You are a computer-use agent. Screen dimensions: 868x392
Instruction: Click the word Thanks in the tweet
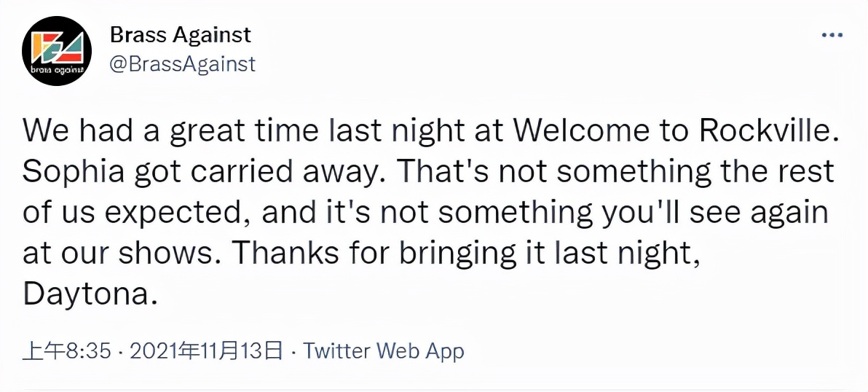point(285,254)
